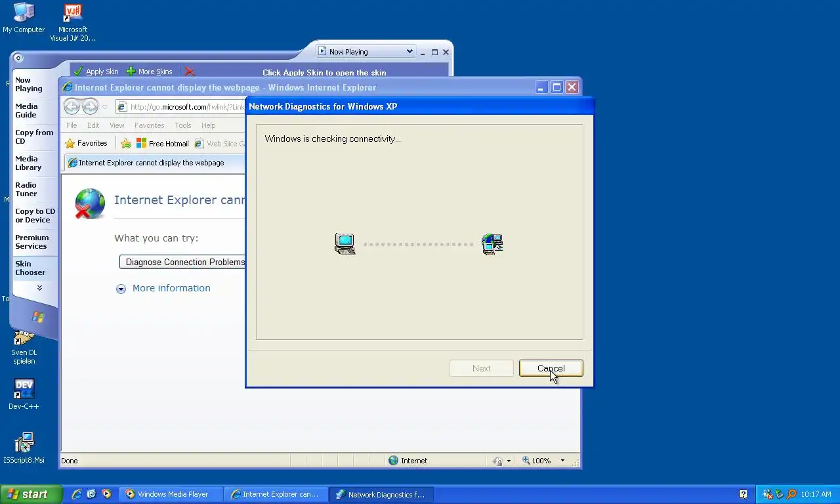Viewport: 840px width, 504px height.
Task: Open the Favorites menu in Internet Explorer
Action: 149,125
